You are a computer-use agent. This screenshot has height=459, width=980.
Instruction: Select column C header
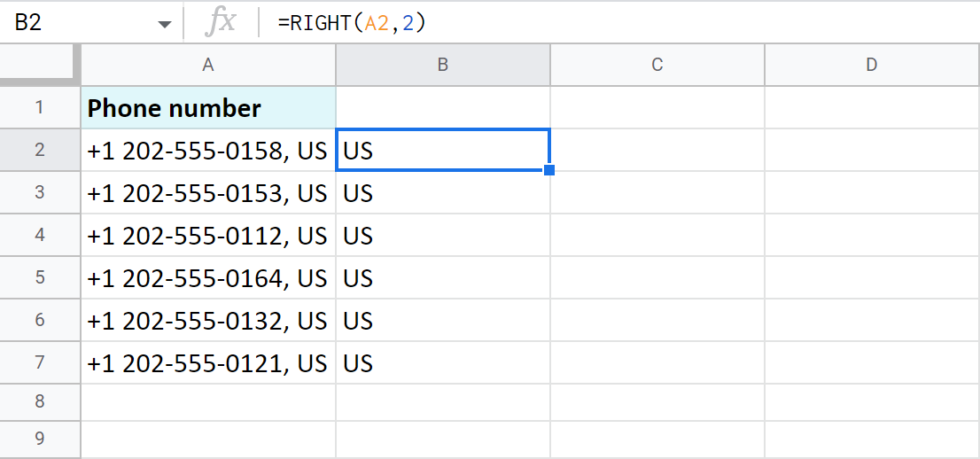(x=657, y=65)
